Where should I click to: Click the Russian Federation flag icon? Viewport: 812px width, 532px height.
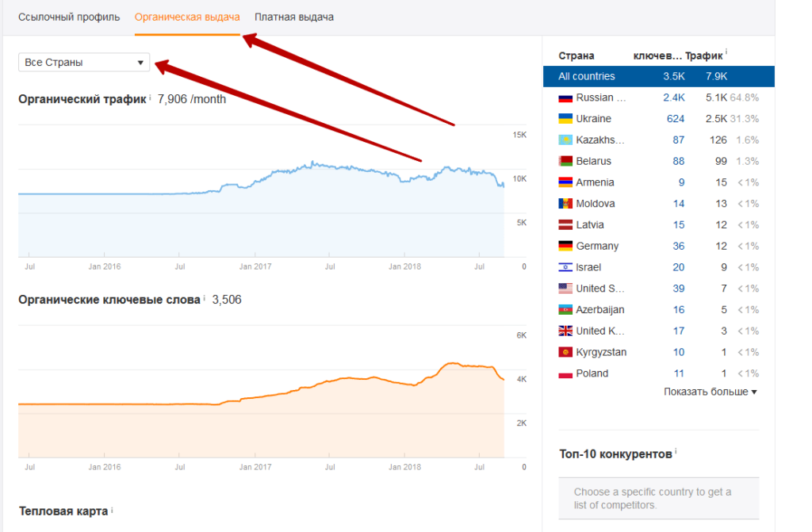click(565, 98)
